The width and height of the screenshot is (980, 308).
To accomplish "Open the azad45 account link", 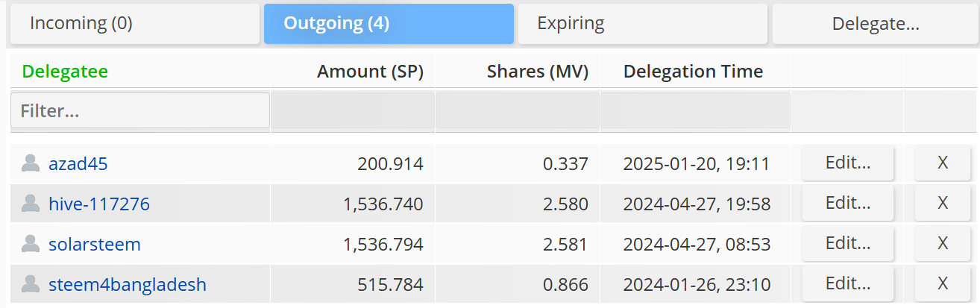I will coord(78,164).
